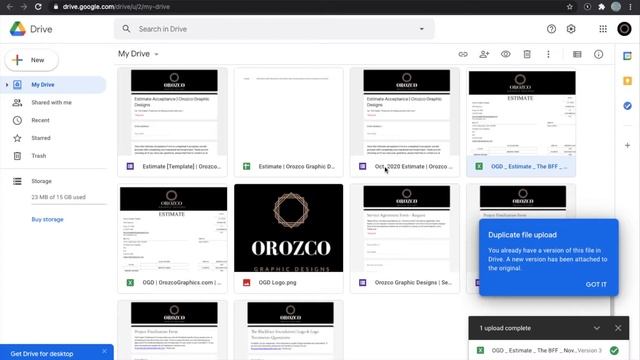
Task: Bookmark page with star icon
Action: (569, 7)
